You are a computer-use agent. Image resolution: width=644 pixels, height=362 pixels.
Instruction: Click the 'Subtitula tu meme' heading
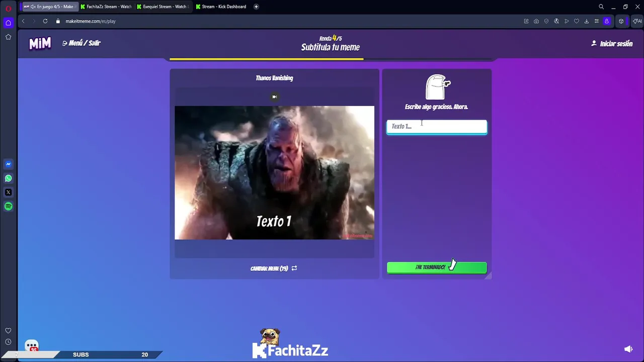click(x=331, y=47)
